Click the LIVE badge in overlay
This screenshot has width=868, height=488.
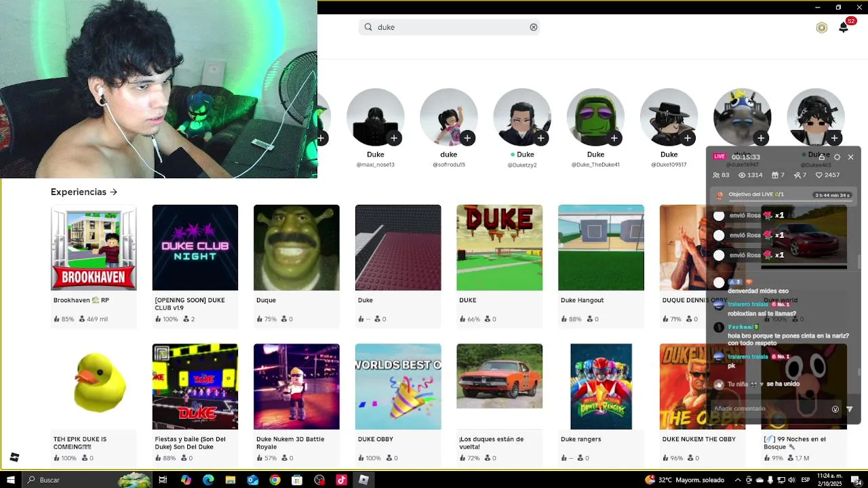tap(719, 157)
